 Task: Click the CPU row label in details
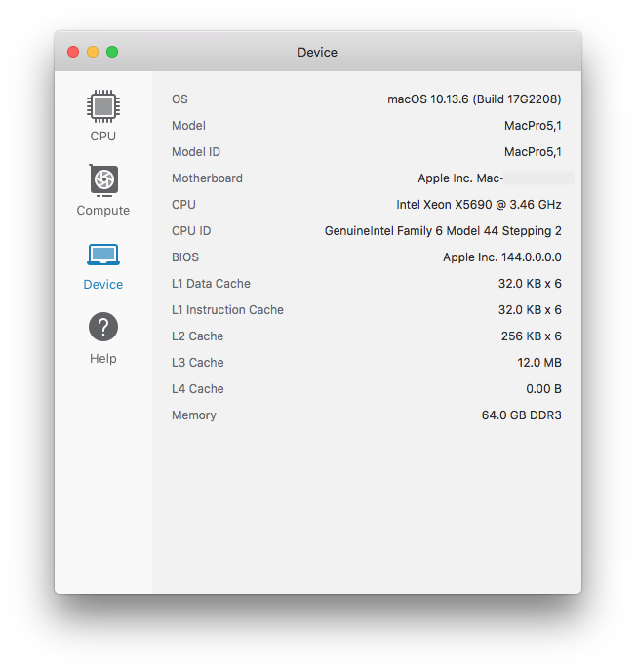click(183, 205)
